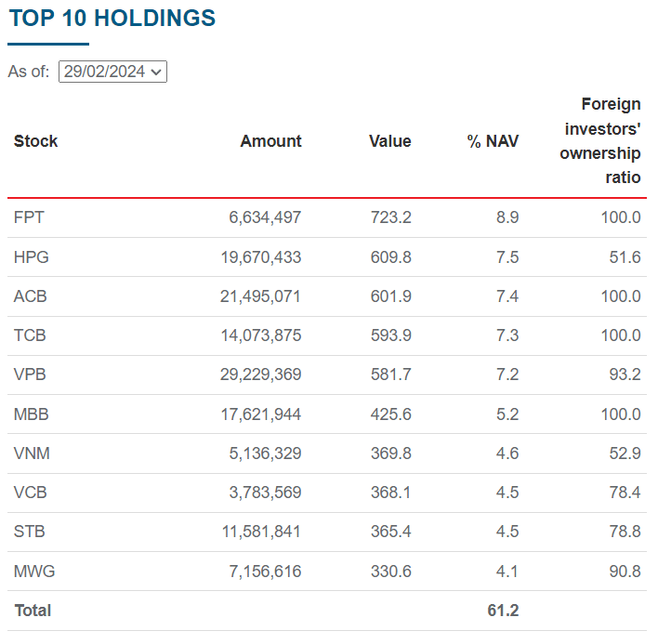Click the amount 29,229,369 for VPB
This screenshot has height=644, width=658.
260,375
